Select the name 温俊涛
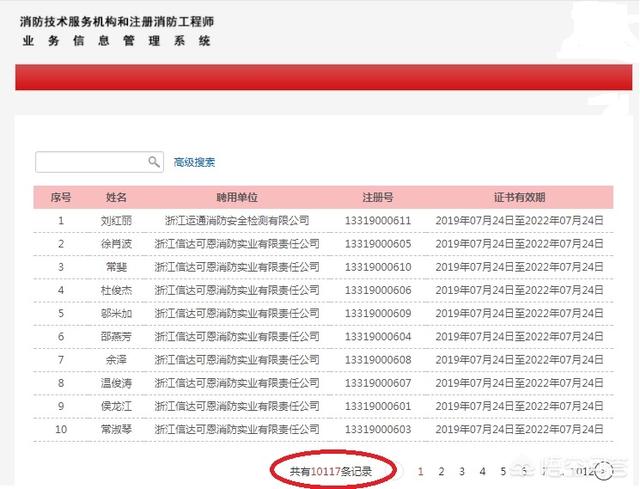Screen dimensions: 640x489 coord(116,383)
